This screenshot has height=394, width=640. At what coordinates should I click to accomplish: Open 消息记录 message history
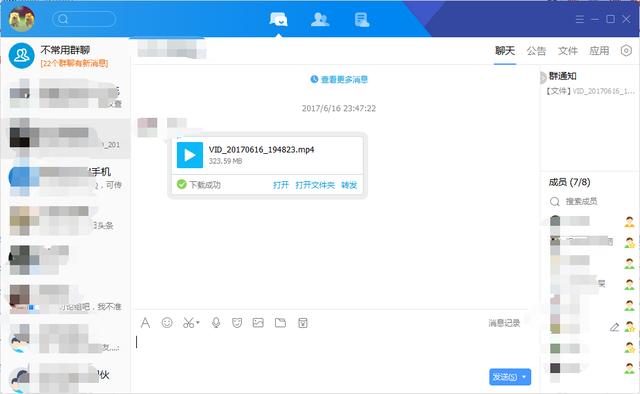(x=504, y=323)
